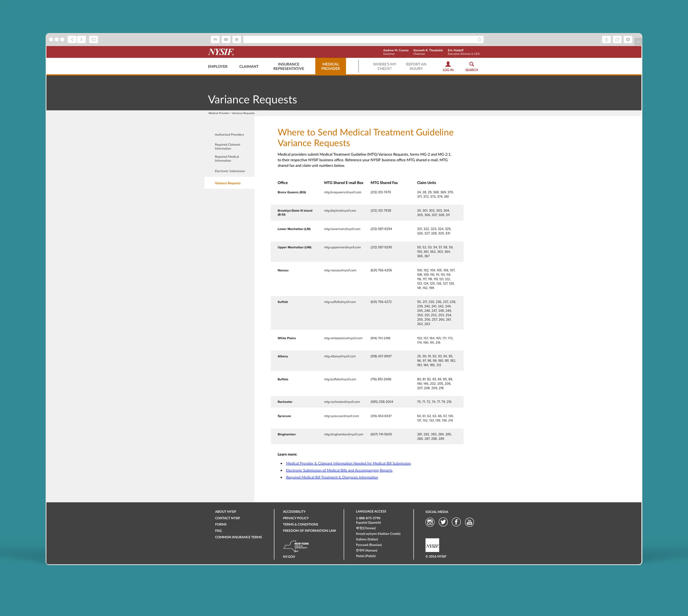The image size is (688, 616).
Task: Click the browser address bar
Action: coord(363,40)
